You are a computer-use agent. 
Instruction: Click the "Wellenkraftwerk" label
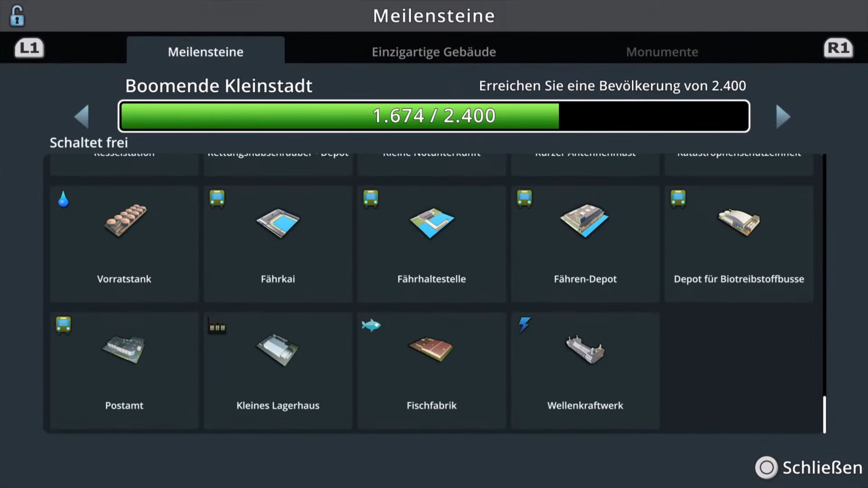[x=585, y=405]
